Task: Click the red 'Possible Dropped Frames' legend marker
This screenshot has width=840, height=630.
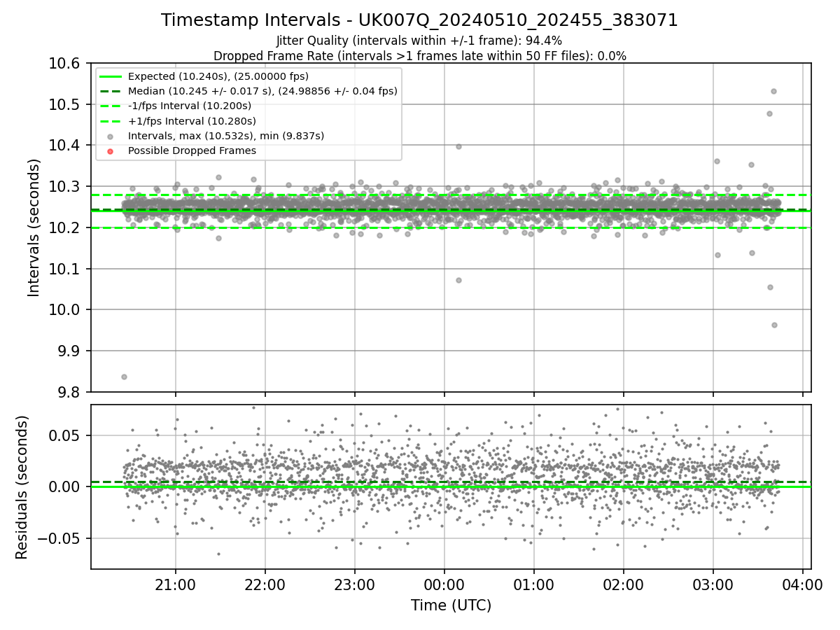Action: (x=111, y=151)
